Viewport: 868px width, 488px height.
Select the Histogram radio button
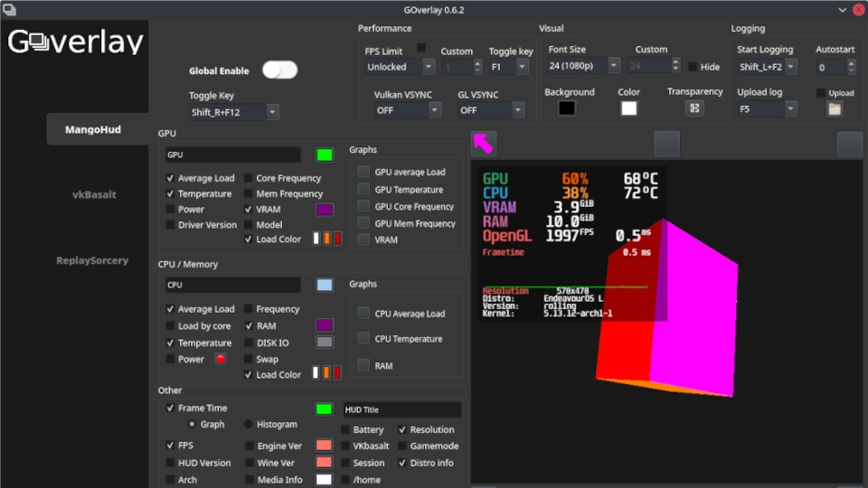tap(248, 425)
